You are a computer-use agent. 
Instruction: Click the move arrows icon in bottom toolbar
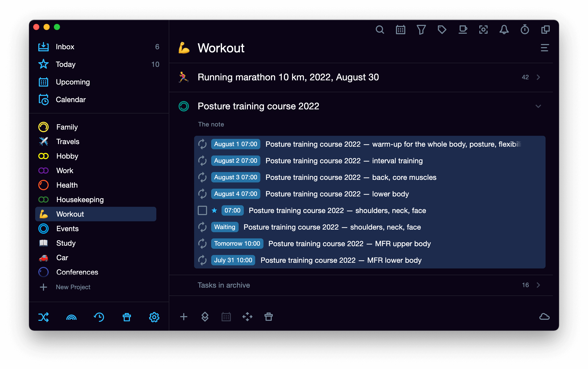pyautogui.click(x=247, y=317)
